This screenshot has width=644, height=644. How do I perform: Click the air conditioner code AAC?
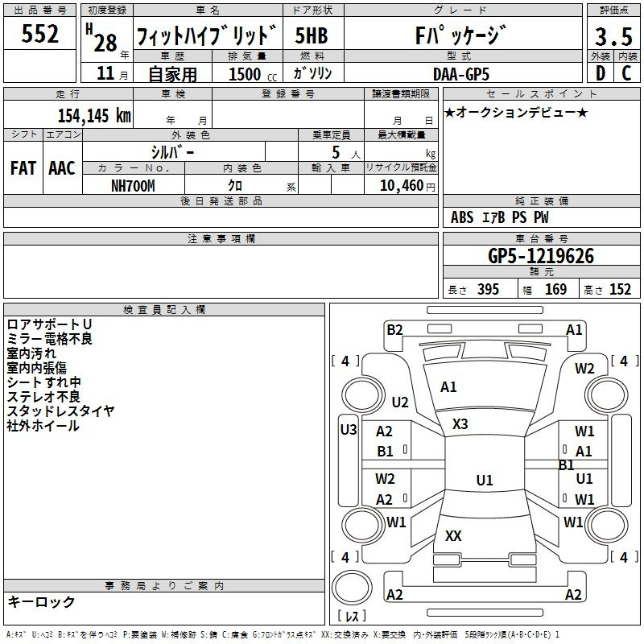(x=62, y=168)
